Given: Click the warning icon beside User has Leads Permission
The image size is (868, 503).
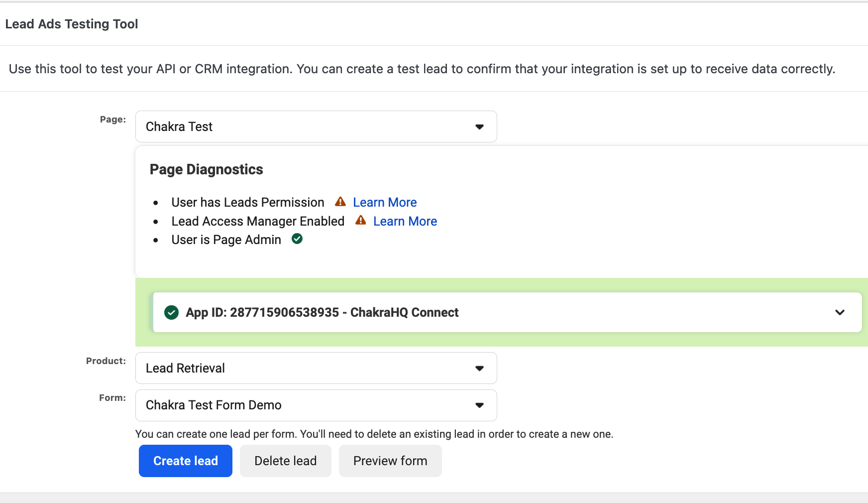Looking at the screenshot, I should pos(340,202).
